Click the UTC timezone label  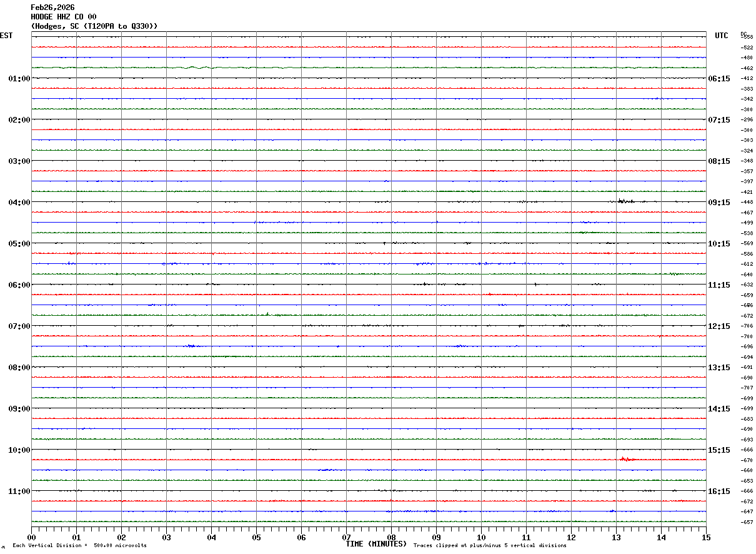point(722,36)
